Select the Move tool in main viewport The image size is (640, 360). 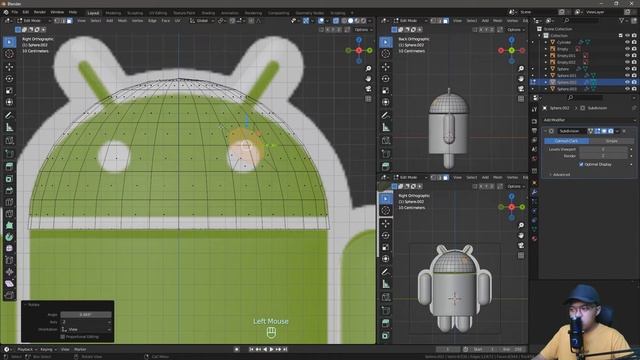tap(9, 67)
